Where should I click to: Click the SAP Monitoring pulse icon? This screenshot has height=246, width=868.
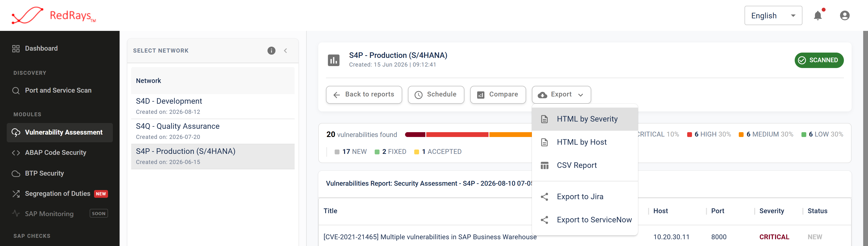point(16,213)
